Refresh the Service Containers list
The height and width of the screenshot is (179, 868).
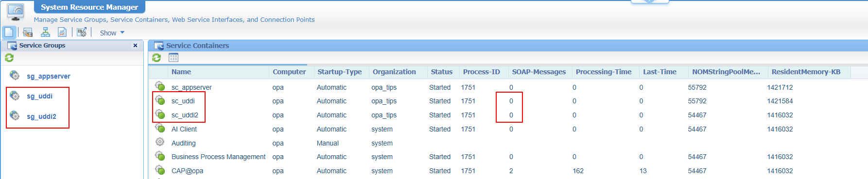click(156, 58)
